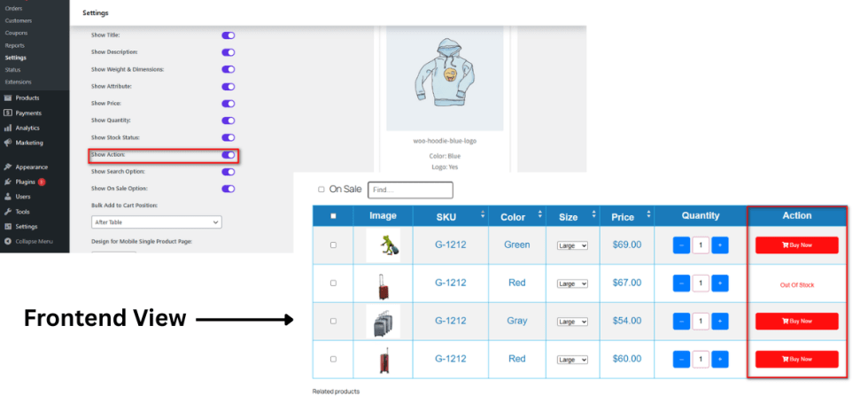Open Size dropdown in Green row
Viewport: 868px width, 404px height.
[572, 245]
